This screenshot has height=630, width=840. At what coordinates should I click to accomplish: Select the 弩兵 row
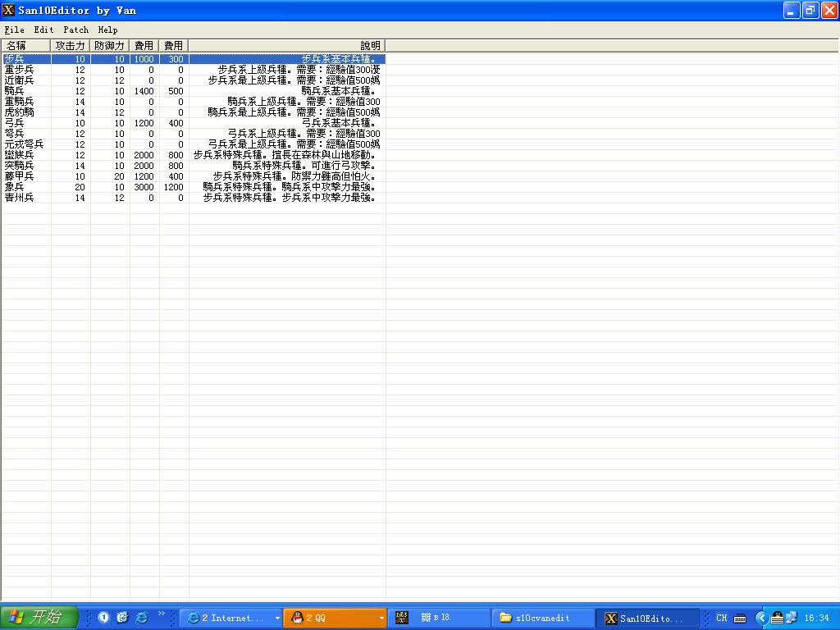pos(194,134)
